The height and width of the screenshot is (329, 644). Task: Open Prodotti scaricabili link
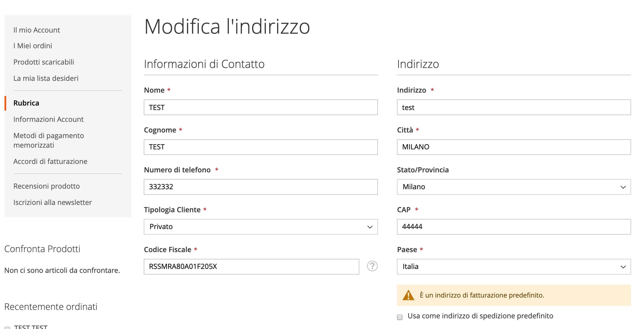click(44, 62)
